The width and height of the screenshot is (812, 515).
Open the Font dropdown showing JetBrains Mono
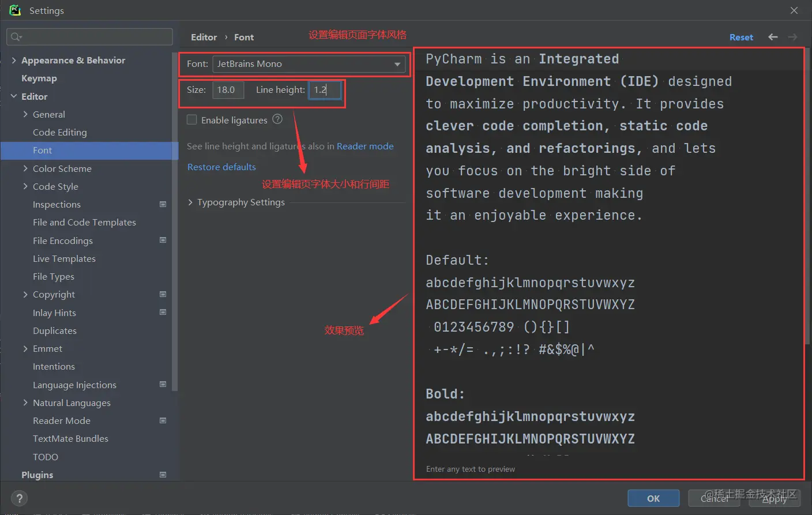click(309, 64)
